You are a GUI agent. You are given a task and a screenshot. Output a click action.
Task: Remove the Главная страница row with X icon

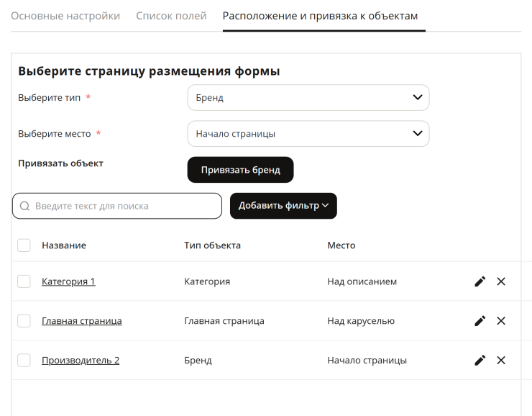[x=501, y=321]
